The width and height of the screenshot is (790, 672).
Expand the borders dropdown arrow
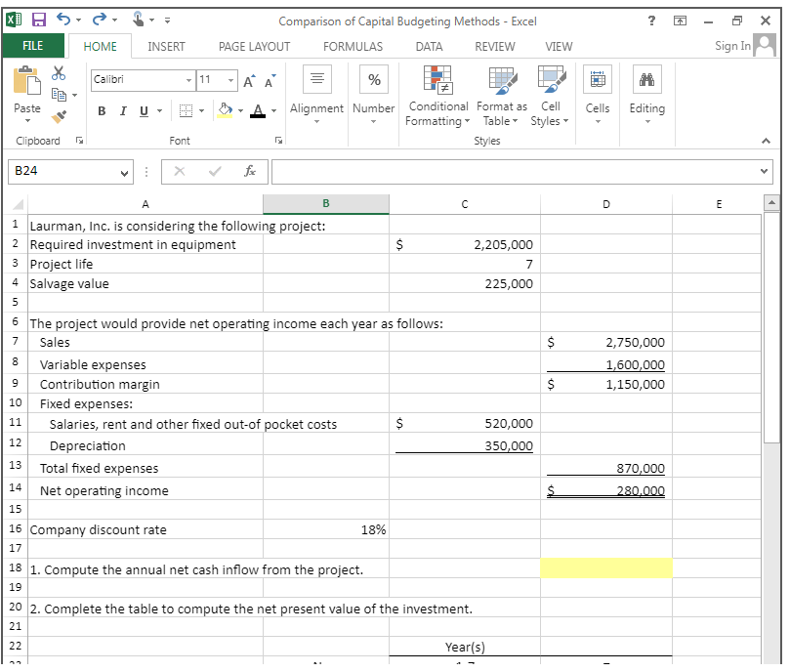201,111
